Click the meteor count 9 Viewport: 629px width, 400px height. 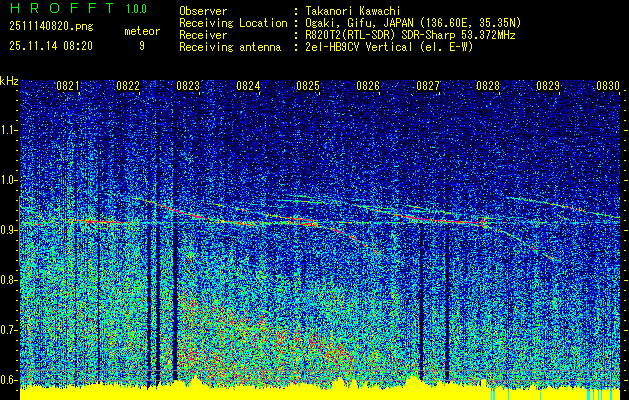point(142,46)
